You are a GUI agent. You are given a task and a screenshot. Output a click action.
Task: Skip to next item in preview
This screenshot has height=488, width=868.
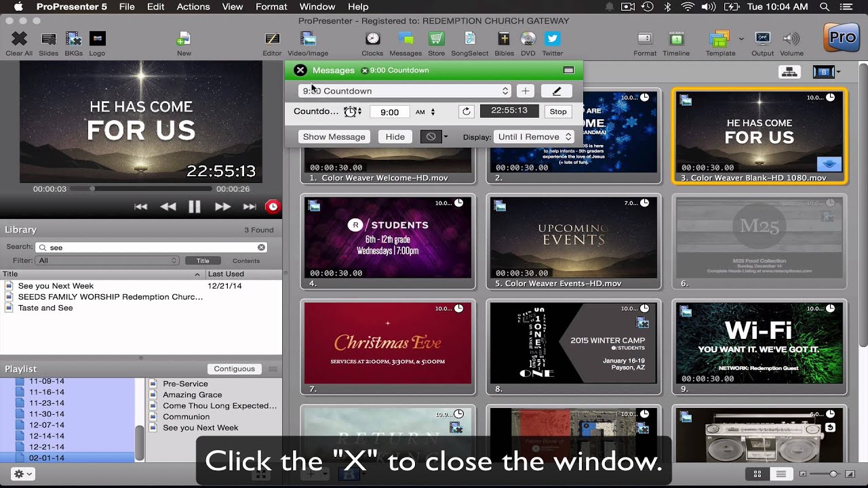pyautogui.click(x=250, y=207)
